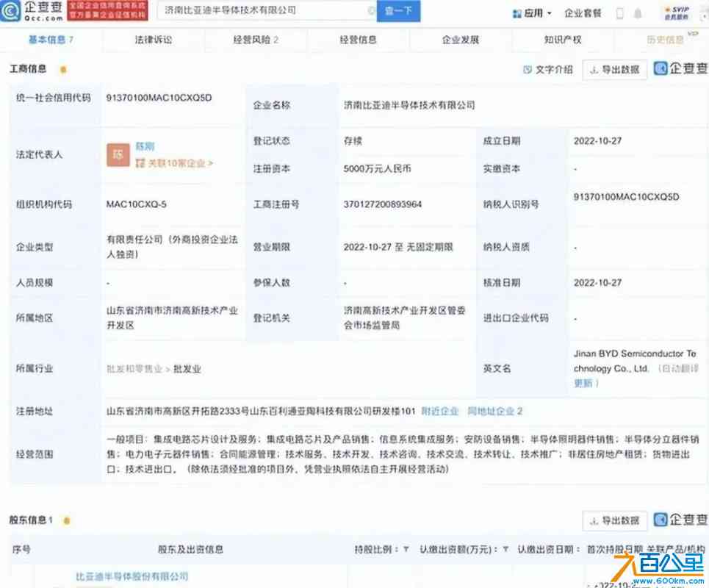Image resolution: width=709 pixels, height=588 pixels.
Task: Click English name Jinan BYD Semiconductor text
Action: tap(635, 361)
